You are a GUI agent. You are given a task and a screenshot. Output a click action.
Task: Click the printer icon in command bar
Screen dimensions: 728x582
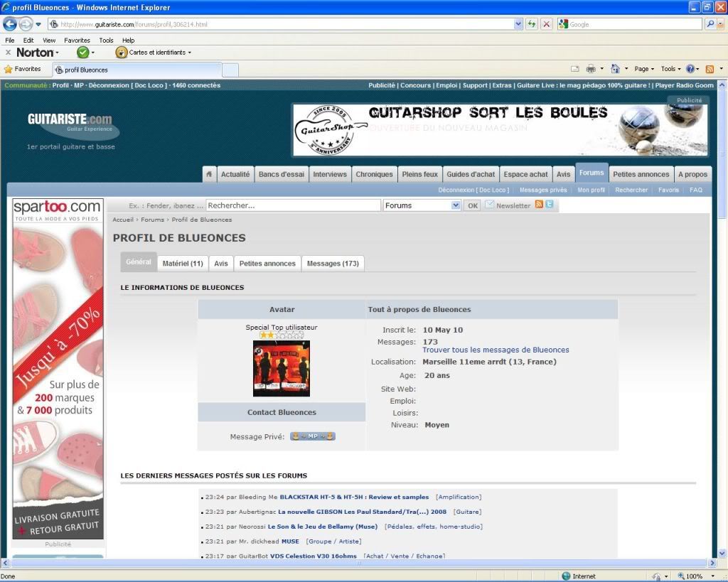[x=591, y=69]
